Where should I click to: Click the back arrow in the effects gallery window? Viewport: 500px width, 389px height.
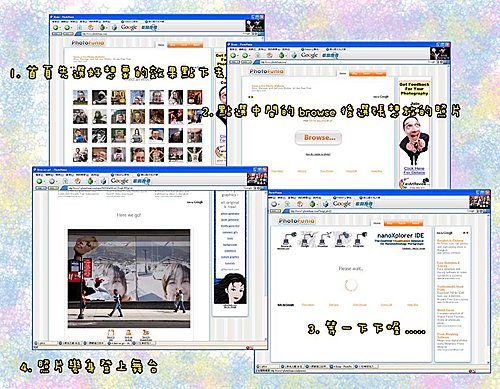point(56,28)
